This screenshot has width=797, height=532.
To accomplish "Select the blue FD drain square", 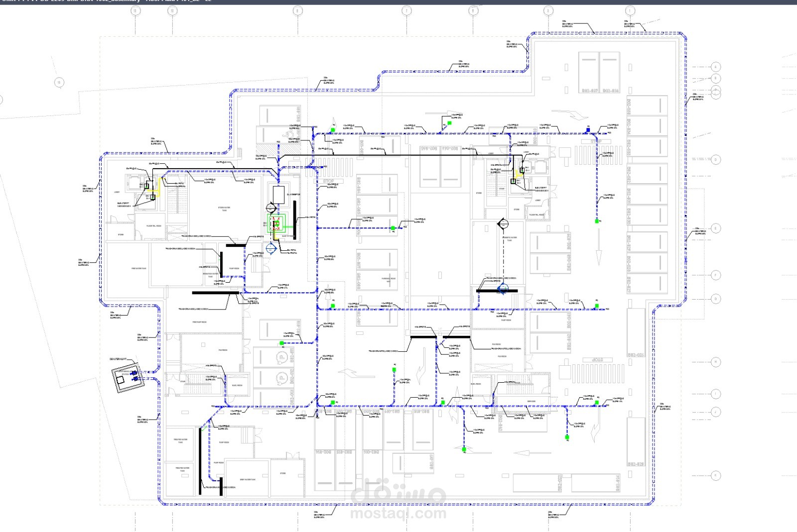I will pyautogui.click(x=588, y=130).
